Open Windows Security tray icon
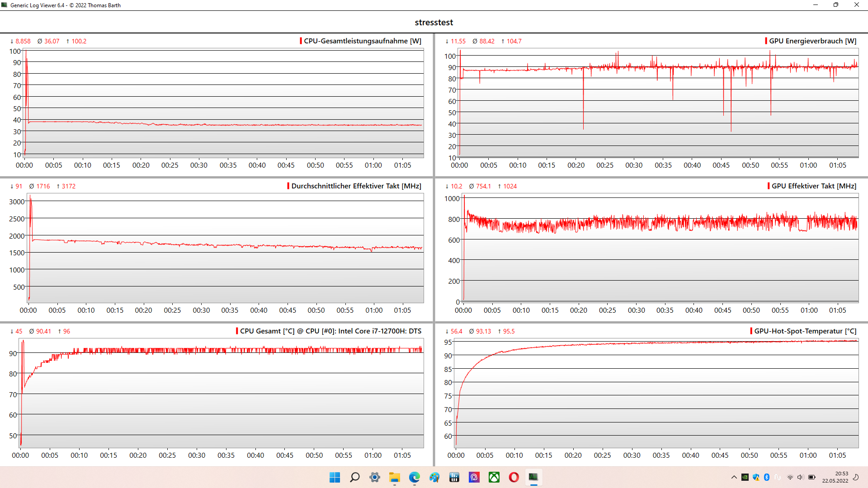Screen dimensions: 868x488 (x=756, y=477)
